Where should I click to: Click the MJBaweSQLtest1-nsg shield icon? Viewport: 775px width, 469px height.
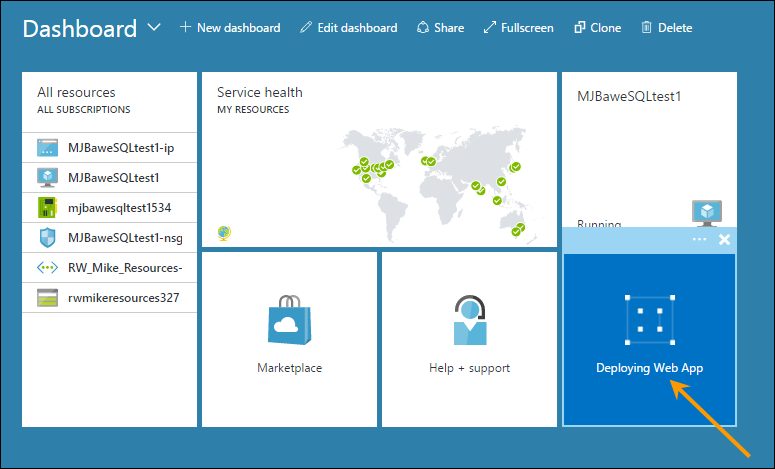click(47, 238)
